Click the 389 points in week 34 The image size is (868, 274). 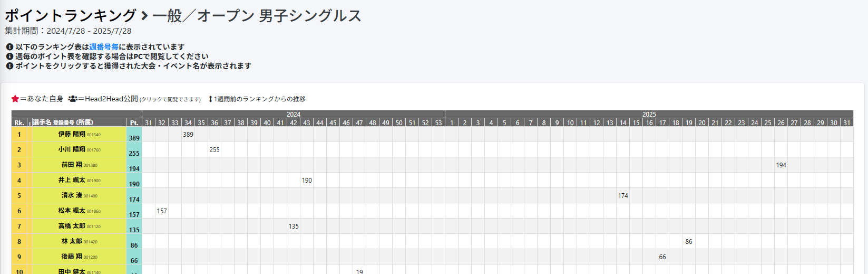(188, 135)
